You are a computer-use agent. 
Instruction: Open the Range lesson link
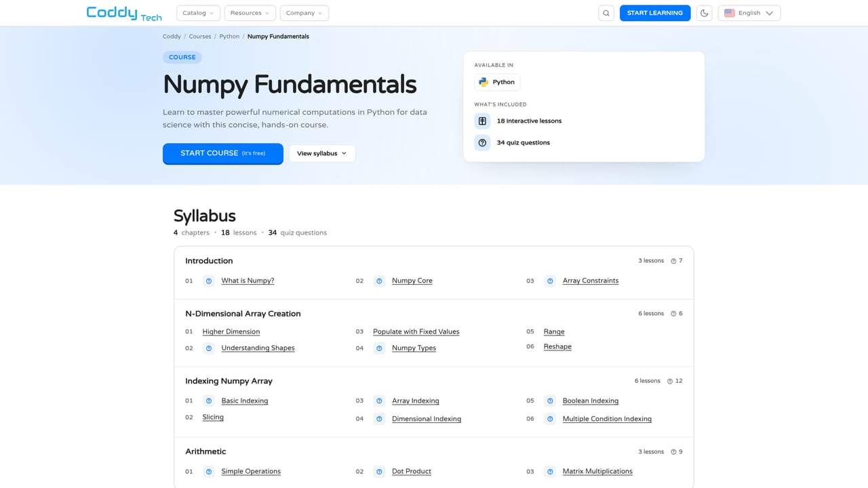point(554,331)
